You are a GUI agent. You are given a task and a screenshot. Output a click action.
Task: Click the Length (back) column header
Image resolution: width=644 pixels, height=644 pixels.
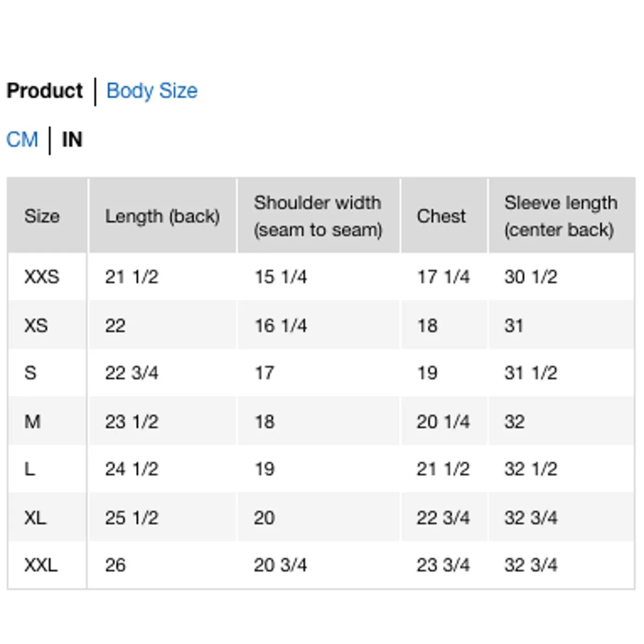pos(162,216)
